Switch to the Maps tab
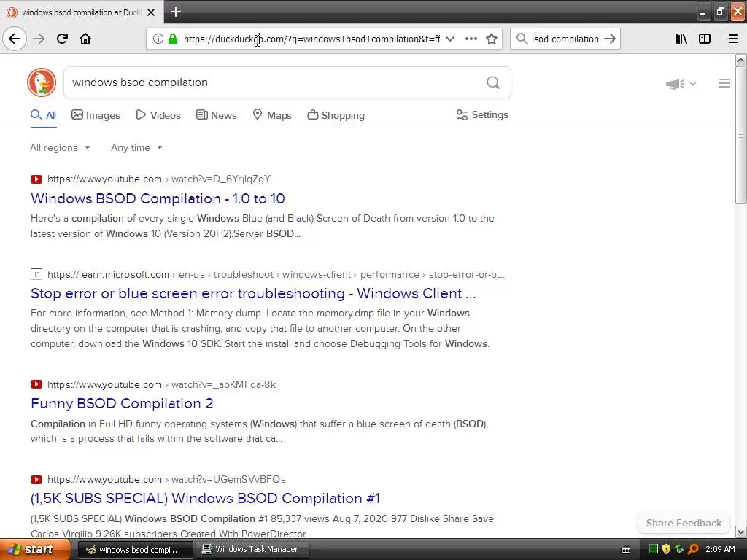The image size is (747, 560). (x=272, y=115)
